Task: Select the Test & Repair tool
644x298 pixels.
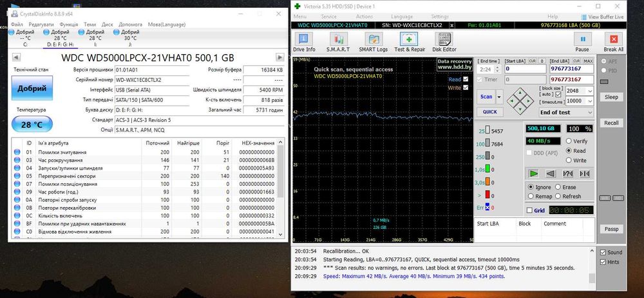Action: [409, 43]
